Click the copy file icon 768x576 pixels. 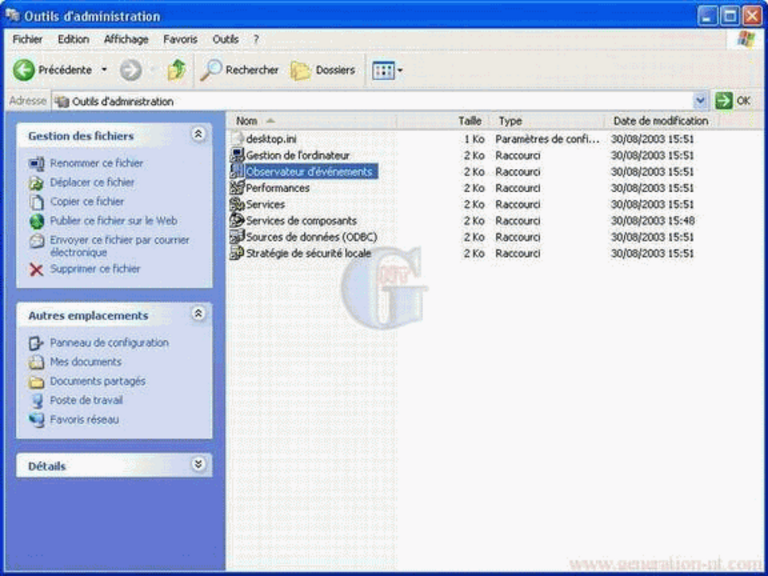(36, 202)
